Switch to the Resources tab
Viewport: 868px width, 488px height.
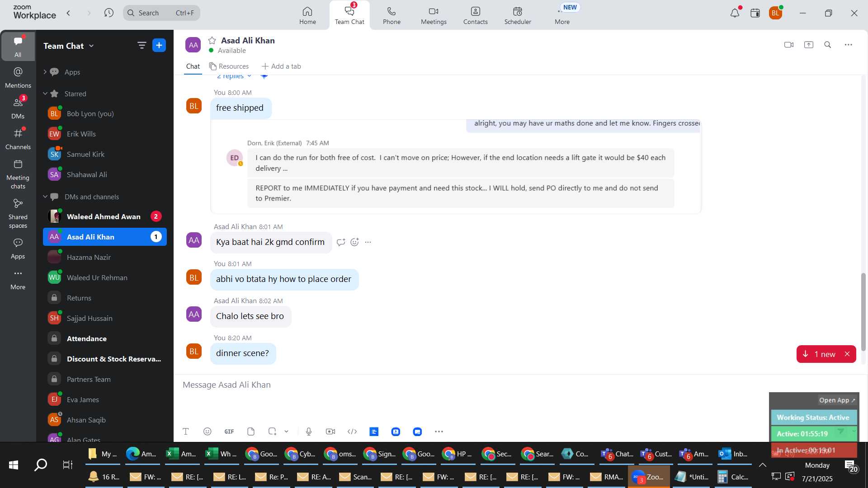click(x=229, y=66)
